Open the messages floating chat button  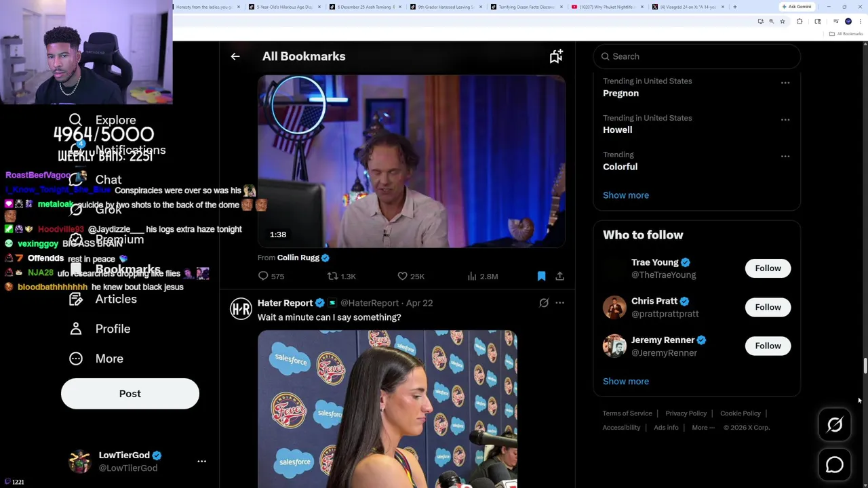pyautogui.click(x=835, y=465)
